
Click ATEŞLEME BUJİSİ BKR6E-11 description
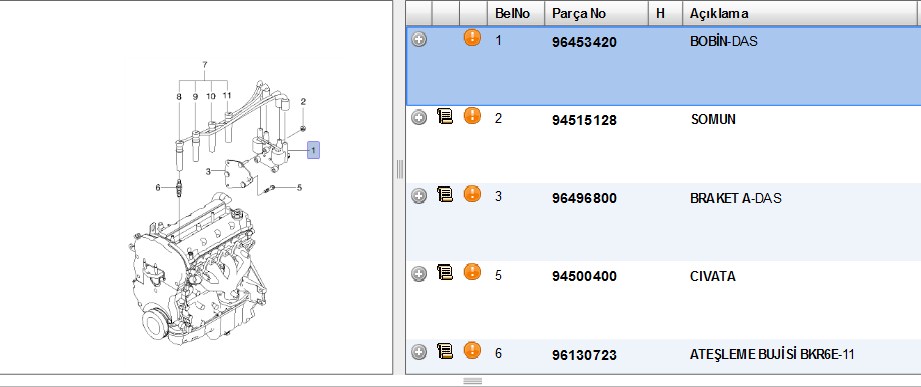[772, 355]
